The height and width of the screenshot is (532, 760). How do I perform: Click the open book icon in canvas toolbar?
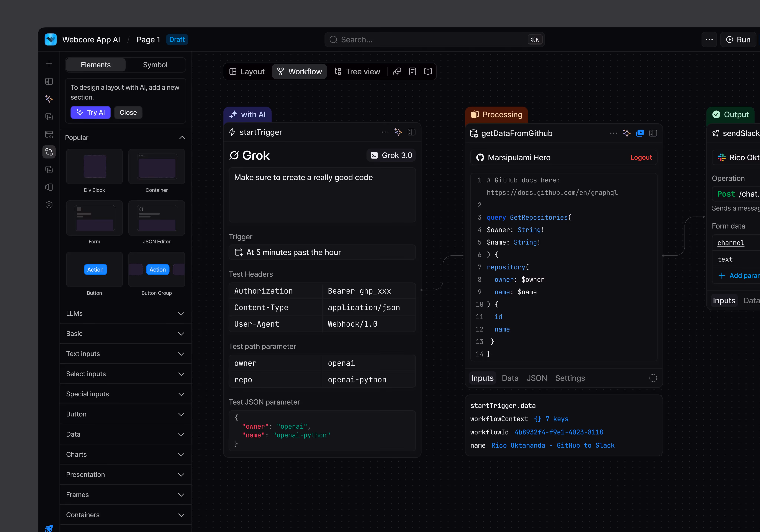[428, 71]
